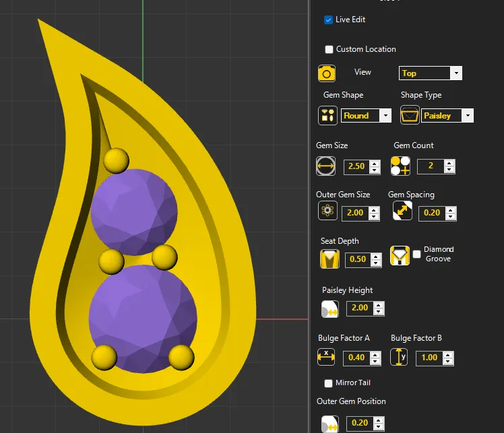Image resolution: width=504 pixels, height=433 pixels.
Task: Click the Gem Spacing icon
Action: 402,211
